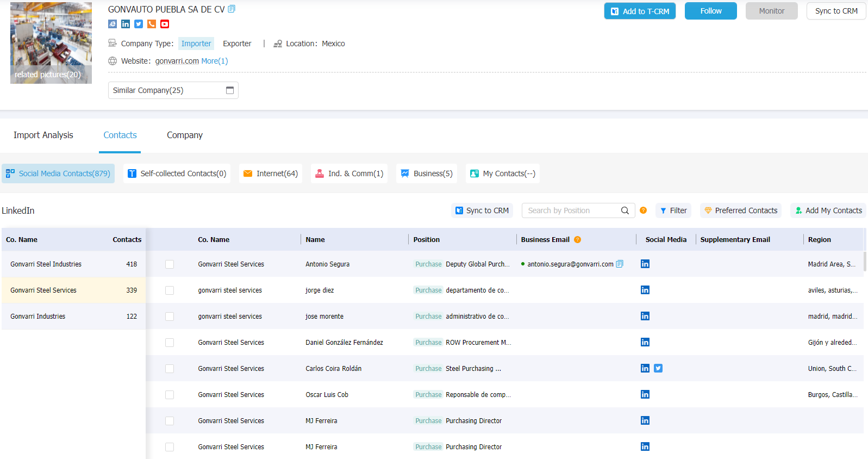Click More(1) websites link
This screenshot has width=868, height=459.
tap(215, 61)
